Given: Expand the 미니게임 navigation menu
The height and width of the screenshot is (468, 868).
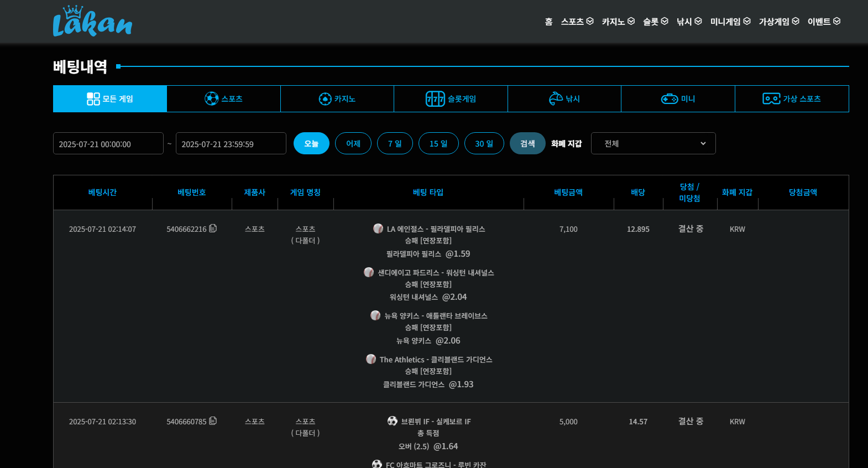Looking at the screenshot, I should coord(730,22).
